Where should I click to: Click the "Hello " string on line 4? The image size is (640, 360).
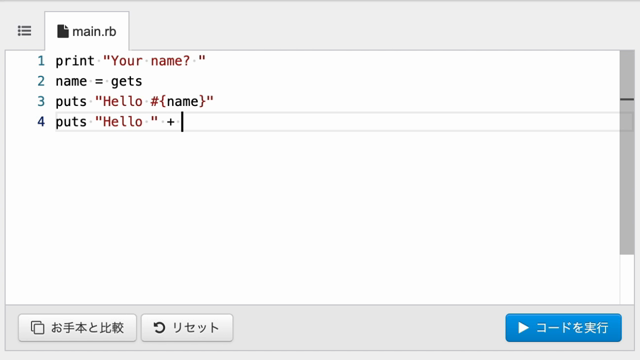point(127,122)
